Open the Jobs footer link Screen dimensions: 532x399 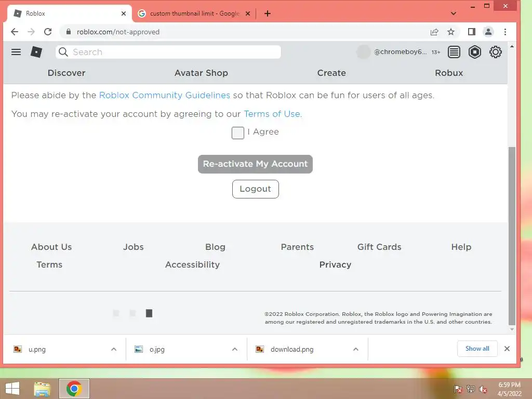coord(134,247)
